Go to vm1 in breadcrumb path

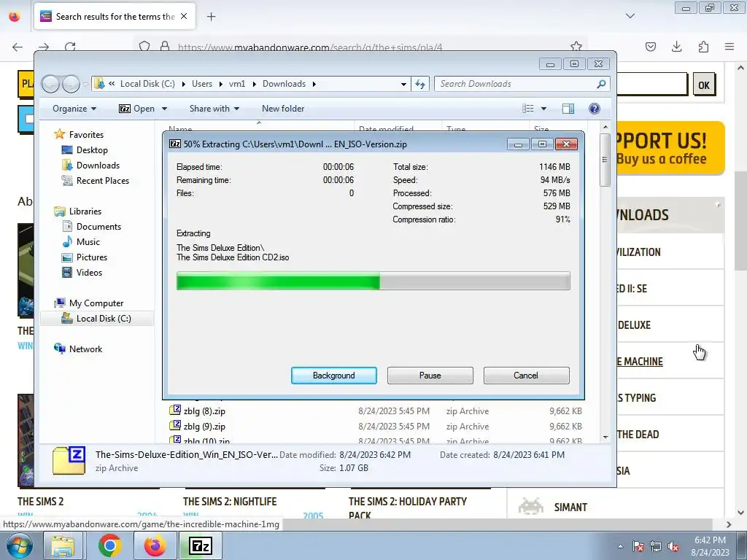tap(237, 84)
